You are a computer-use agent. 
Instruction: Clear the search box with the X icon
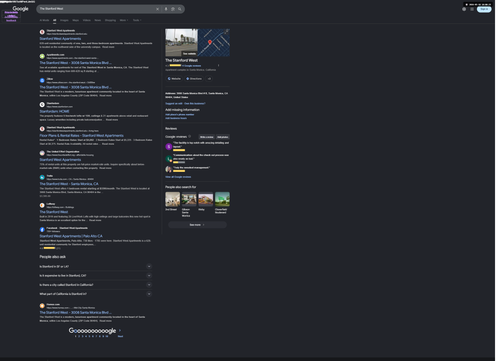coord(157,9)
